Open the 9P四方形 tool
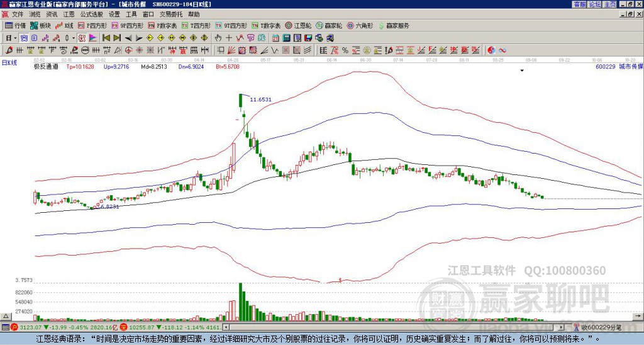This screenshot has width=644, height=345. coord(128,25)
